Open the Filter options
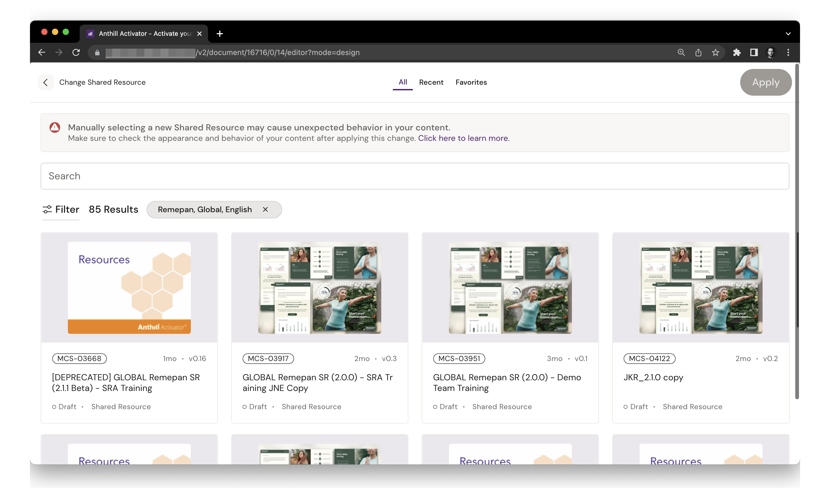830x504 pixels. [61, 210]
